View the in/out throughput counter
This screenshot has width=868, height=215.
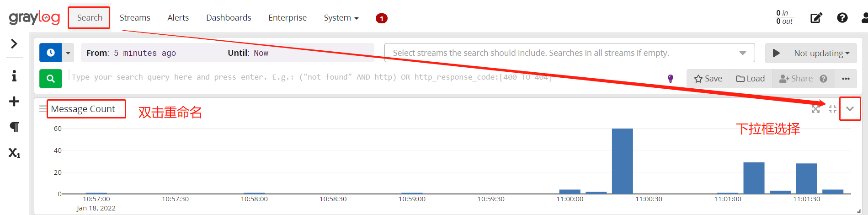(784, 17)
